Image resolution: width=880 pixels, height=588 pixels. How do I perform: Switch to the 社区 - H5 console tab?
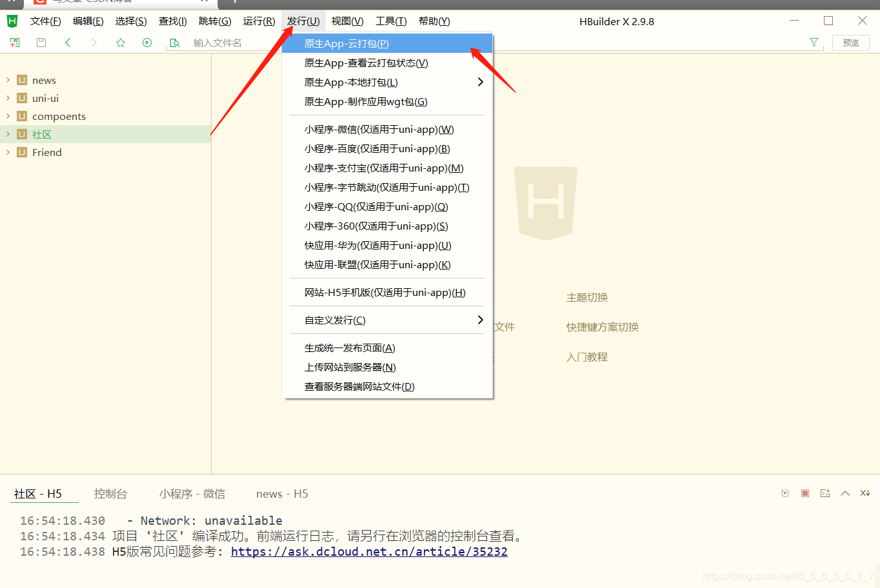38,494
